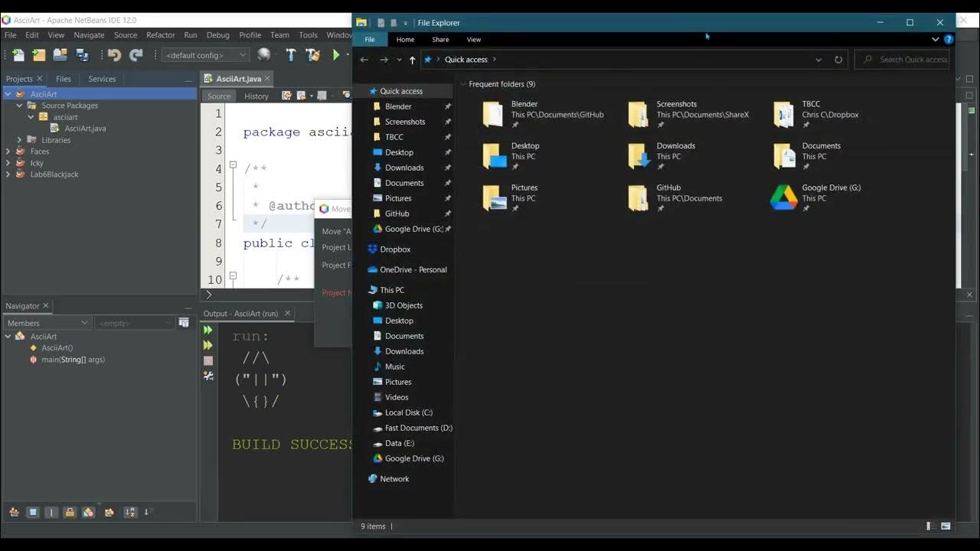Expand Libraries node in Projects tree
This screenshot has height=551, width=980.
point(20,140)
